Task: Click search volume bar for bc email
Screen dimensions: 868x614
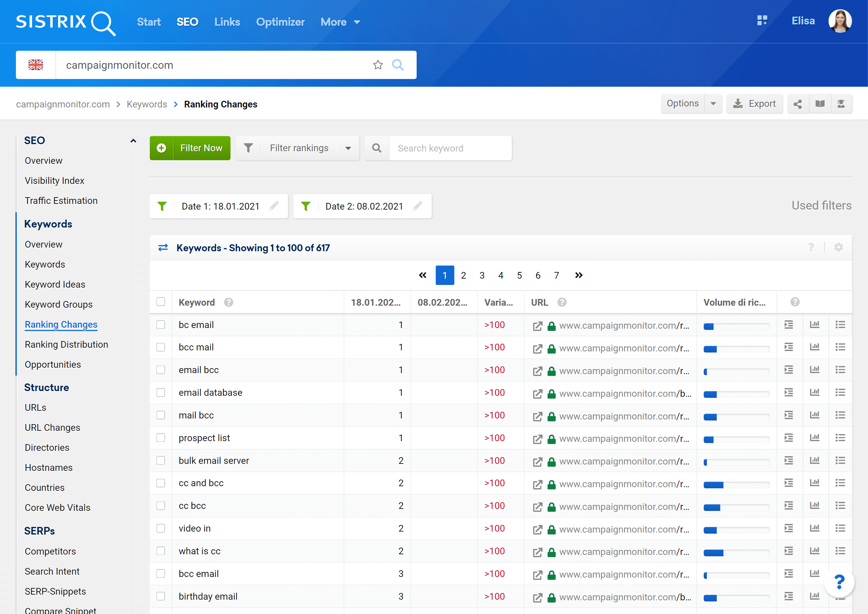Action: click(x=736, y=327)
